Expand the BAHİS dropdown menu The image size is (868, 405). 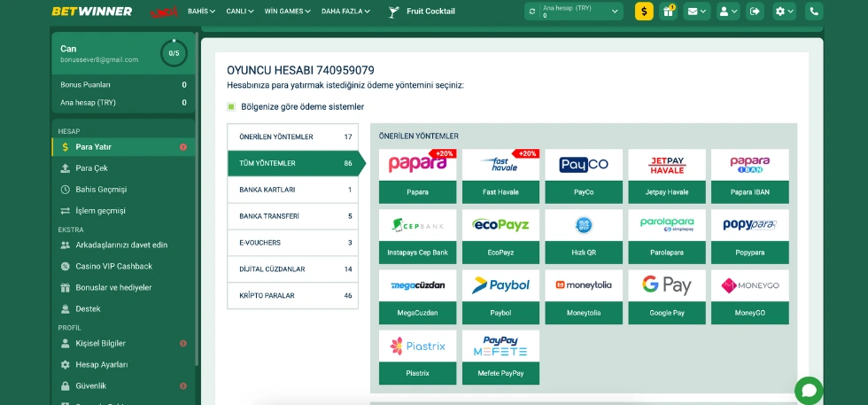(201, 12)
